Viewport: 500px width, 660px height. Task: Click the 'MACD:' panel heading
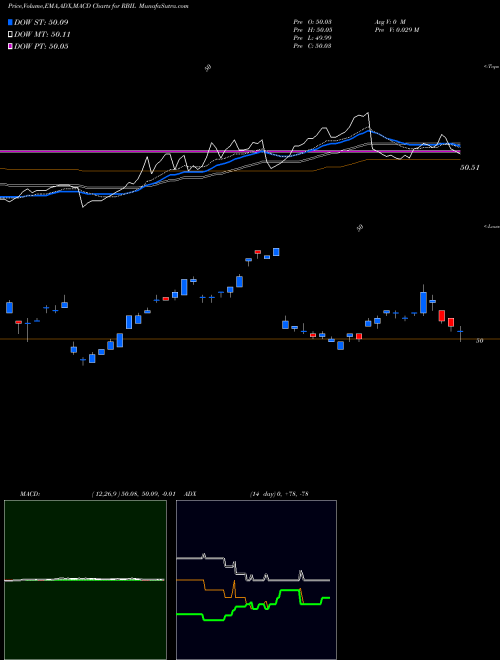29,494
